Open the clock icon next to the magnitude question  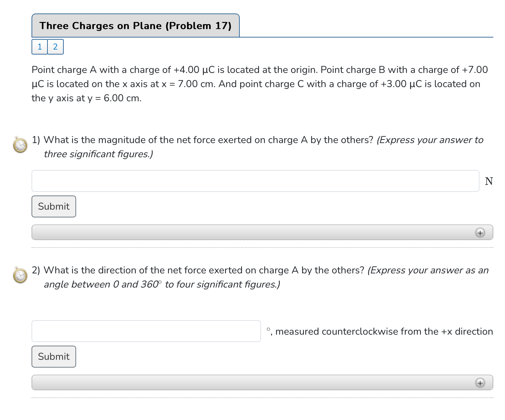(19, 145)
